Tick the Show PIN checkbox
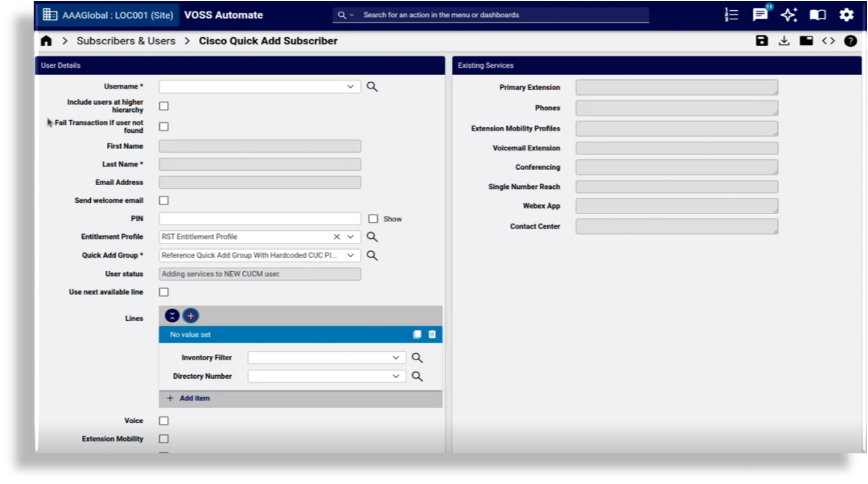The image size is (868, 484). [x=373, y=219]
